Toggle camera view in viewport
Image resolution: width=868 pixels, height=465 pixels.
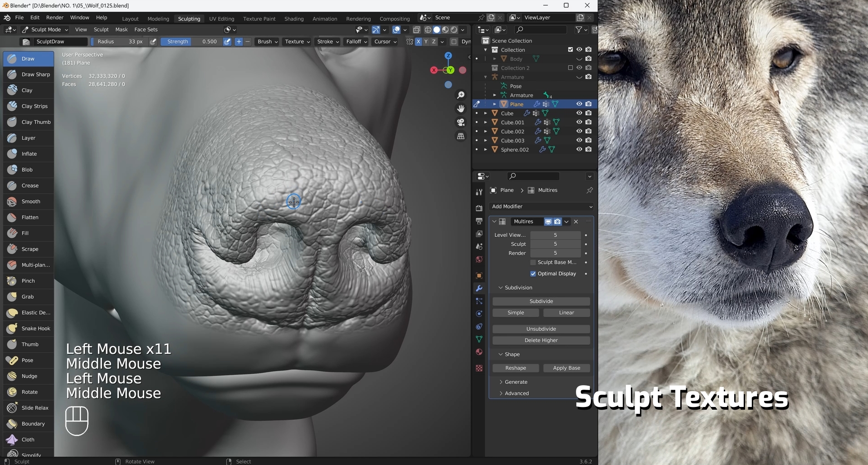click(x=461, y=122)
